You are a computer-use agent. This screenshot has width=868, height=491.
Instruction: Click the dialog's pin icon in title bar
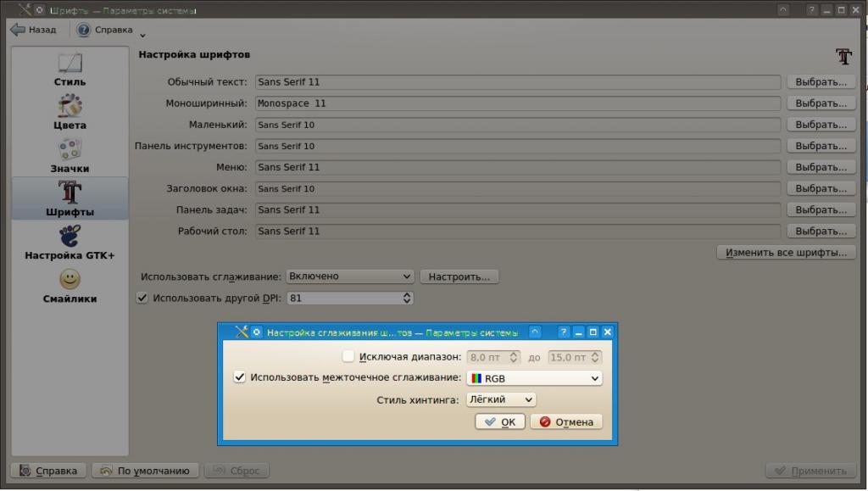tap(256, 332)
